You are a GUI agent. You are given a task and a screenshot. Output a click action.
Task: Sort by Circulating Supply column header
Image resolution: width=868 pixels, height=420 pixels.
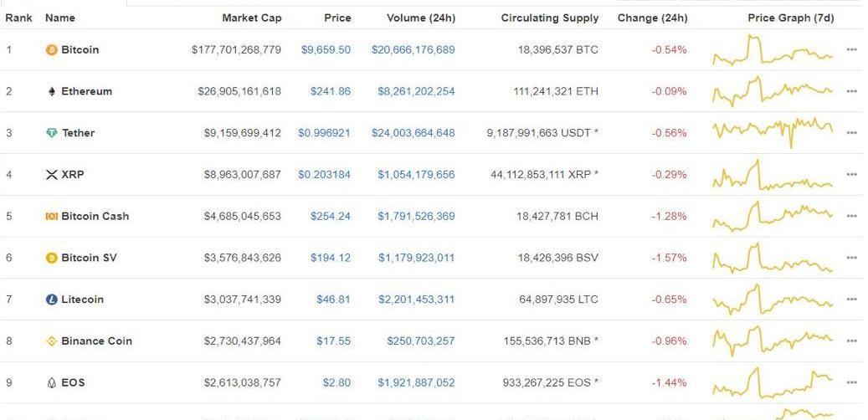[549, 18]
